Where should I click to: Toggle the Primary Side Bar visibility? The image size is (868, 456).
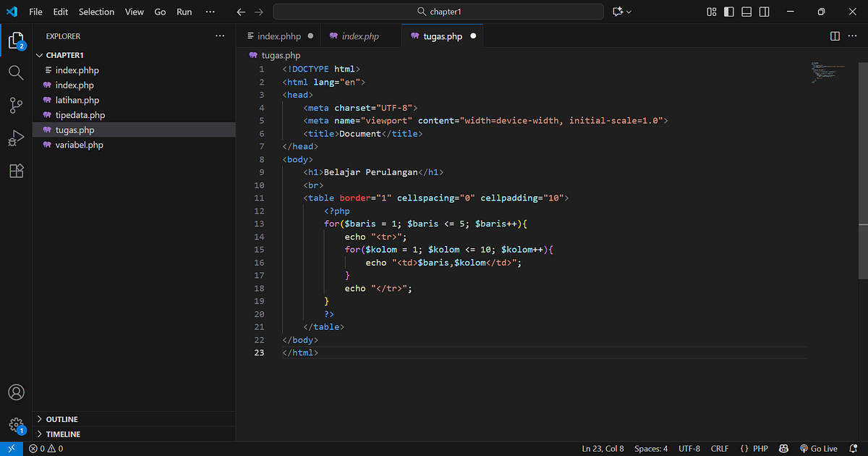tap(730, 12)
